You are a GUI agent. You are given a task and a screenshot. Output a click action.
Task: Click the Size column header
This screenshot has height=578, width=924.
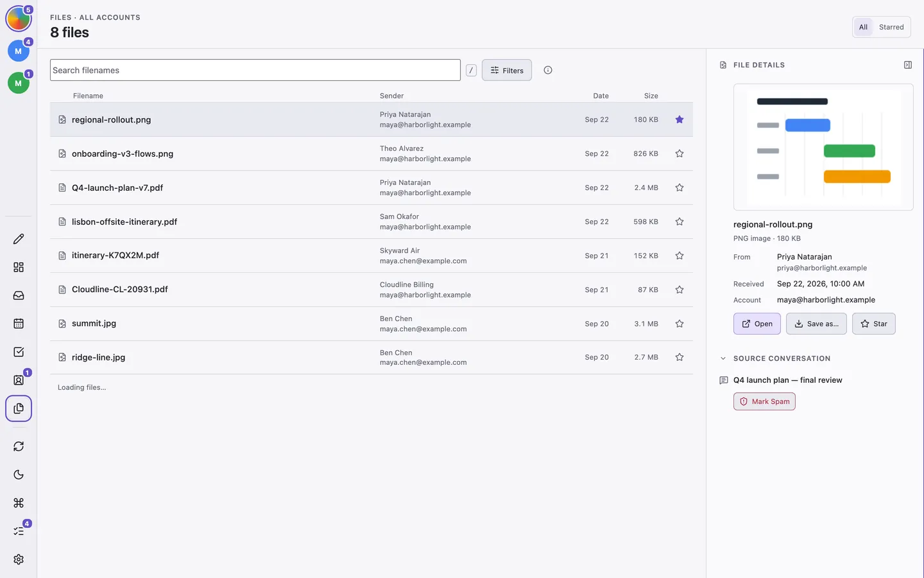tap(651, 96)
